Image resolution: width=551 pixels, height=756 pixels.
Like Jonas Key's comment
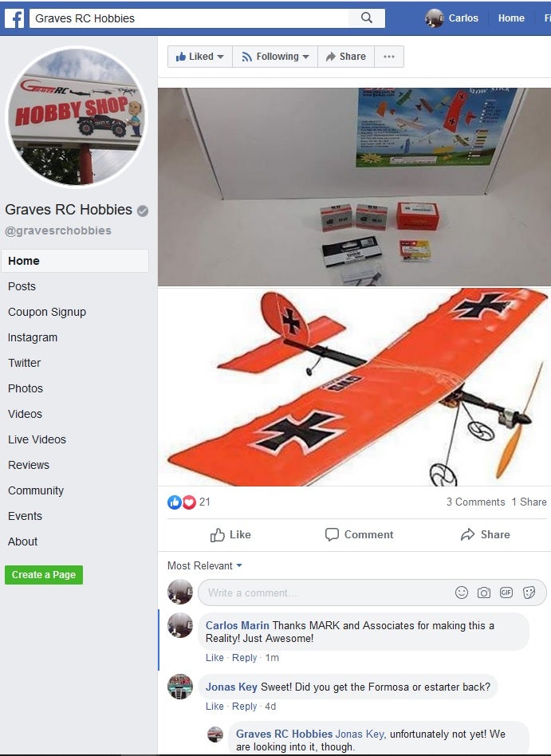coord(214,707)
